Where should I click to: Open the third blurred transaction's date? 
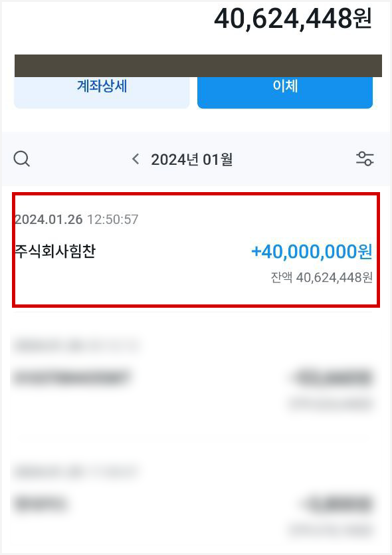coord(76,473)
